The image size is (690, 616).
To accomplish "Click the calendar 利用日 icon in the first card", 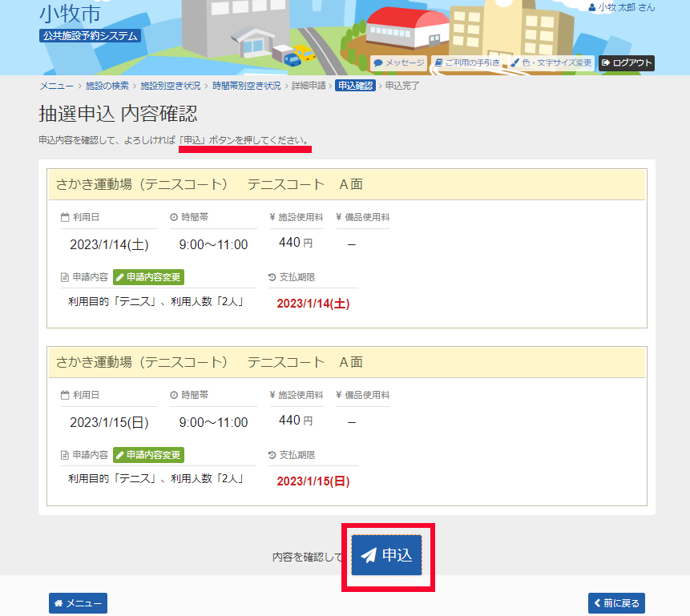I will [x=65, y=217].
